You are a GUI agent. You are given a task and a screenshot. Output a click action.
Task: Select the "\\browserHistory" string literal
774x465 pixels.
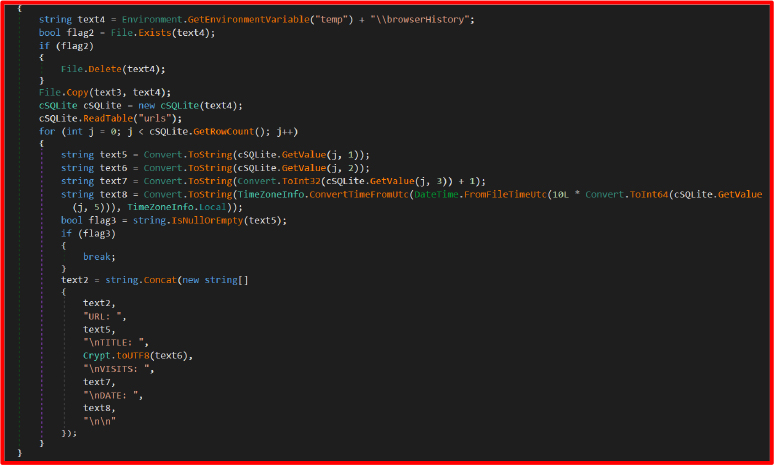(422, 20)
